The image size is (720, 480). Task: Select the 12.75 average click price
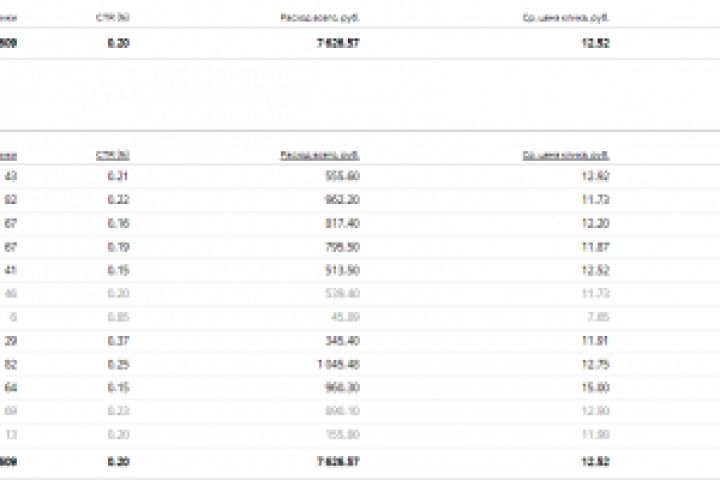point(596,364)
